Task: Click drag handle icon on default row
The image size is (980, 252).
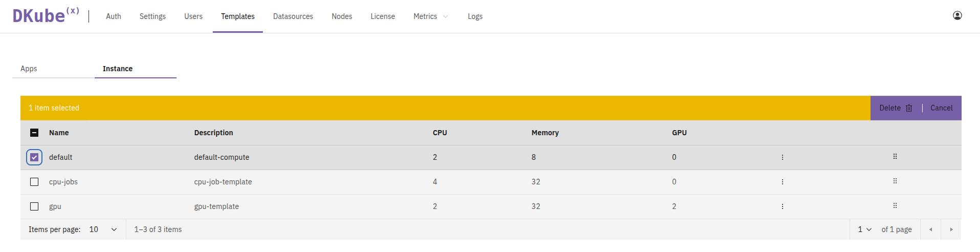Action: (895, 157)
